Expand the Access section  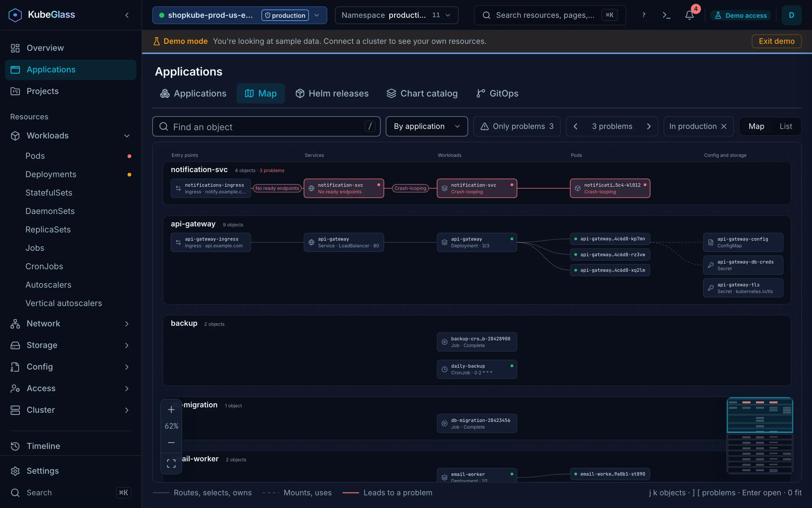[71, 388]
